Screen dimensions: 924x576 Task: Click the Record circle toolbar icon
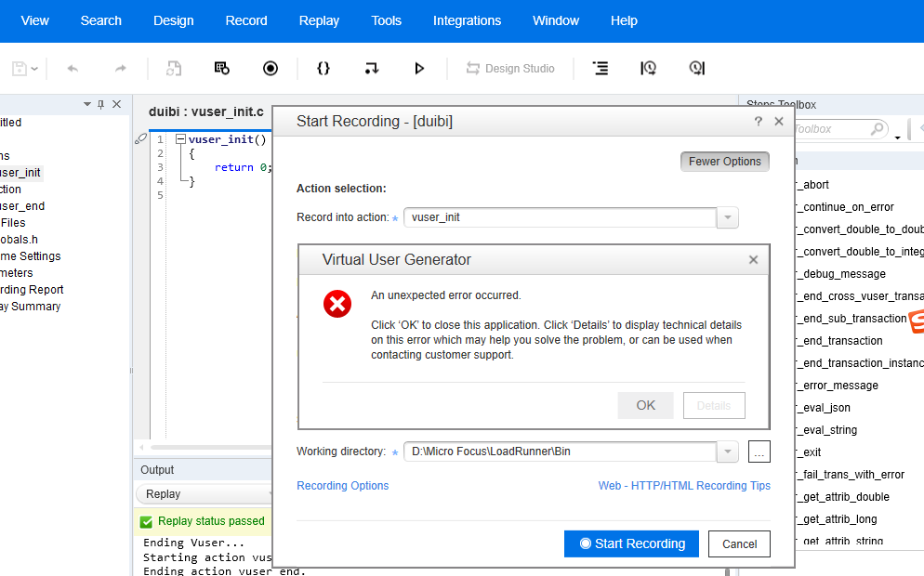270,69
